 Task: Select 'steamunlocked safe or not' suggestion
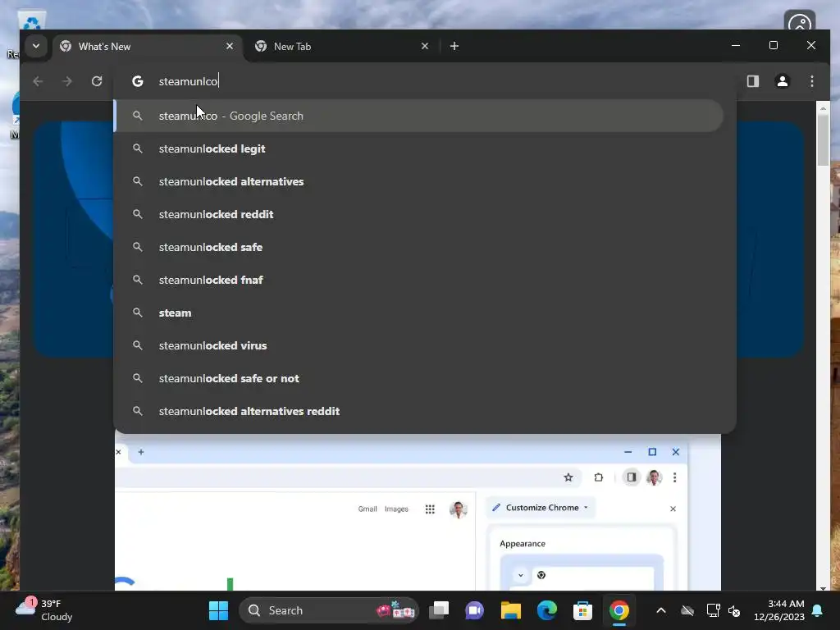pyautogui.click(x=418, y=378)
